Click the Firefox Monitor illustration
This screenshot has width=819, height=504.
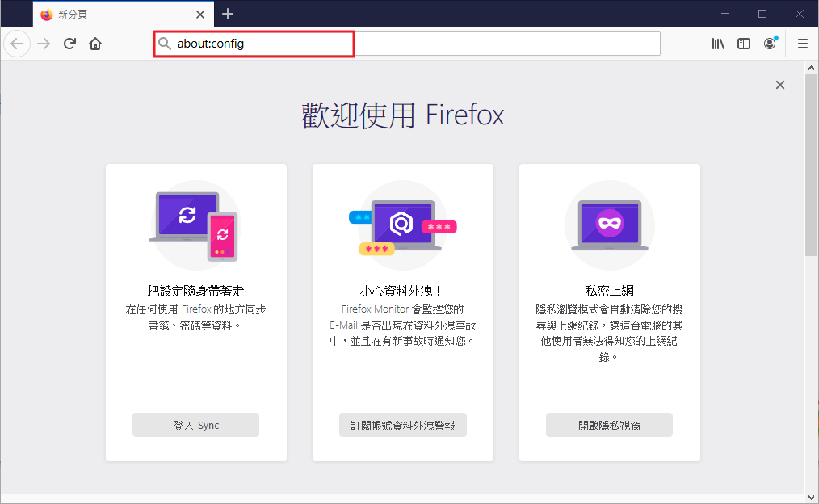(403, 225)
